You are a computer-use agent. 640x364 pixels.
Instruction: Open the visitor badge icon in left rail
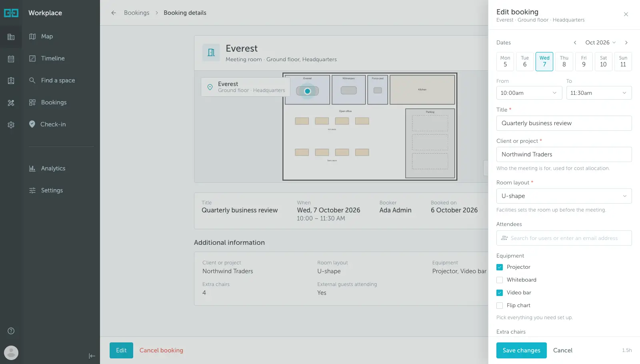point(11,81)
